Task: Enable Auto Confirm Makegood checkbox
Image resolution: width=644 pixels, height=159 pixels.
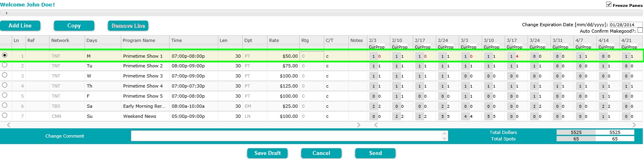Action: (640, 30)
